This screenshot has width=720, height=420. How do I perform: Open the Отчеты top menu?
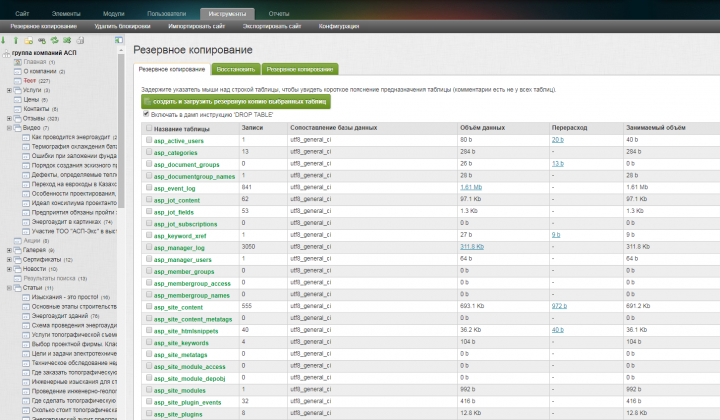click(x=279, y=14)
